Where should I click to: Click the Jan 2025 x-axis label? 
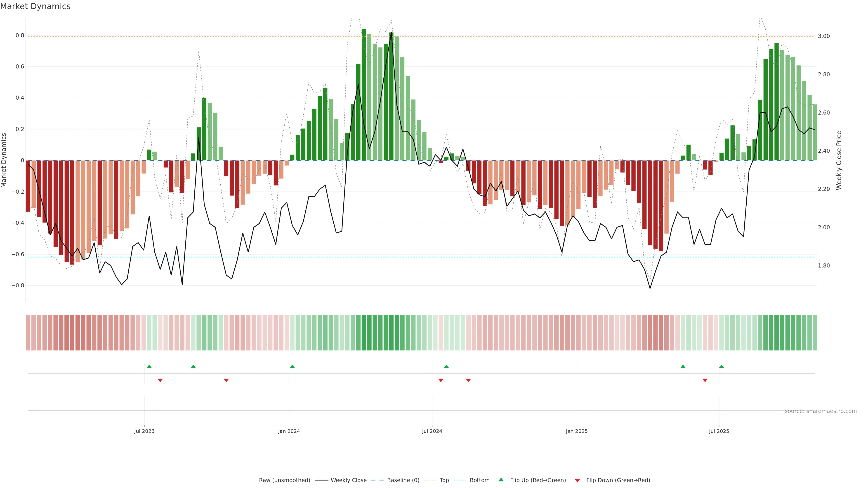coord(577,431)
